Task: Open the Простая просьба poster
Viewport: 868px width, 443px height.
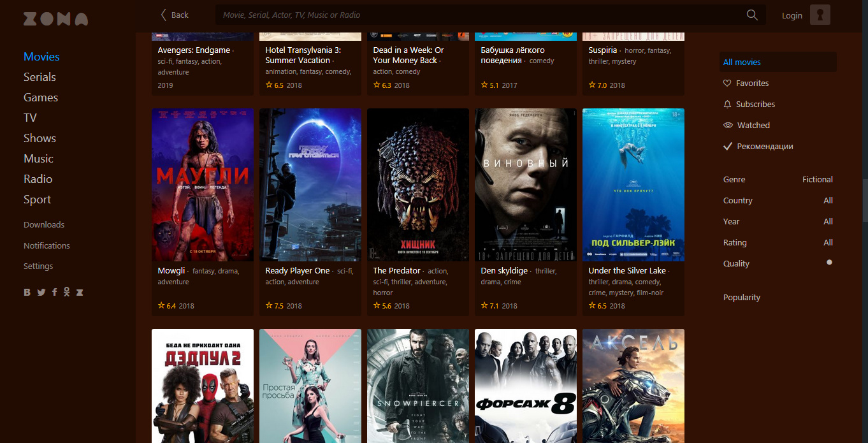Action: pos(310,386)
